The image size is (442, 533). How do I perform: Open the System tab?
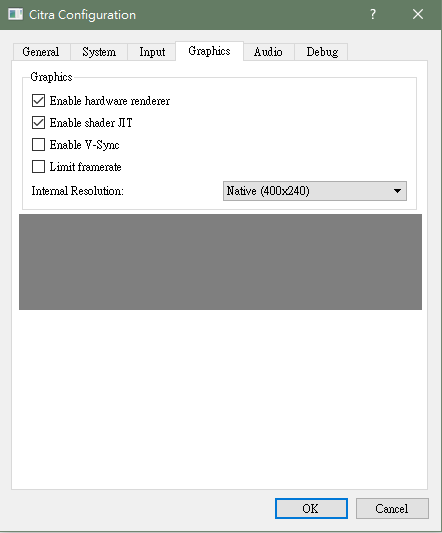[99, 52]
